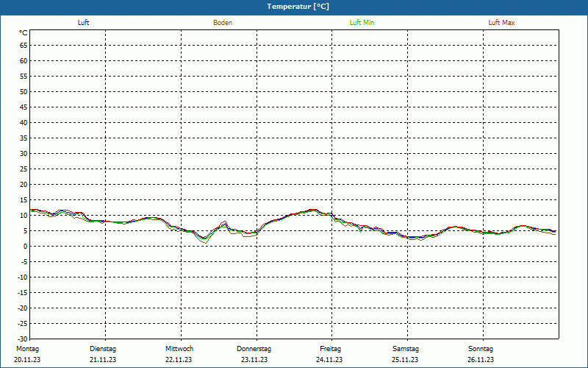The height and width of the screenshot is (368, 588).
Task: Click the -25 y-axis label
Action: coord(23,324)
